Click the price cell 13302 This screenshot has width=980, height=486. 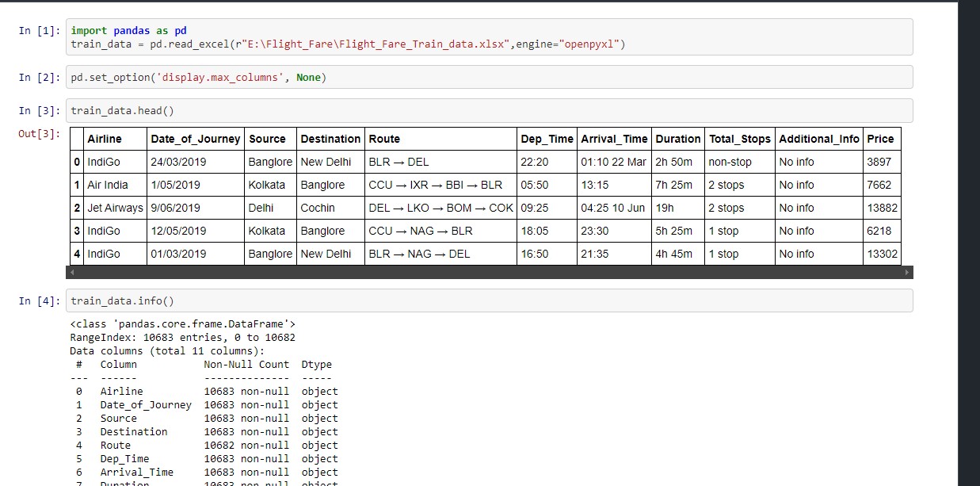pos(883,254)
